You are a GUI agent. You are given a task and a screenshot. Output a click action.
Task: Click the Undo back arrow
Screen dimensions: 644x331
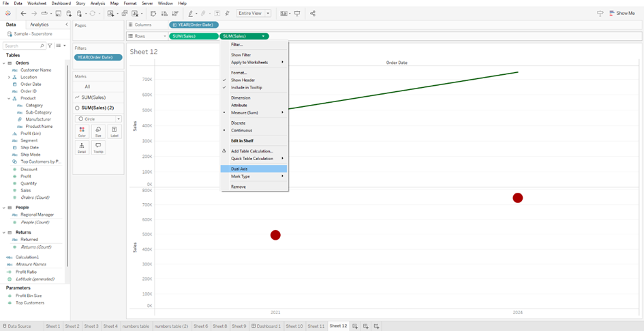pyautogui.click(x=23, y=13)
